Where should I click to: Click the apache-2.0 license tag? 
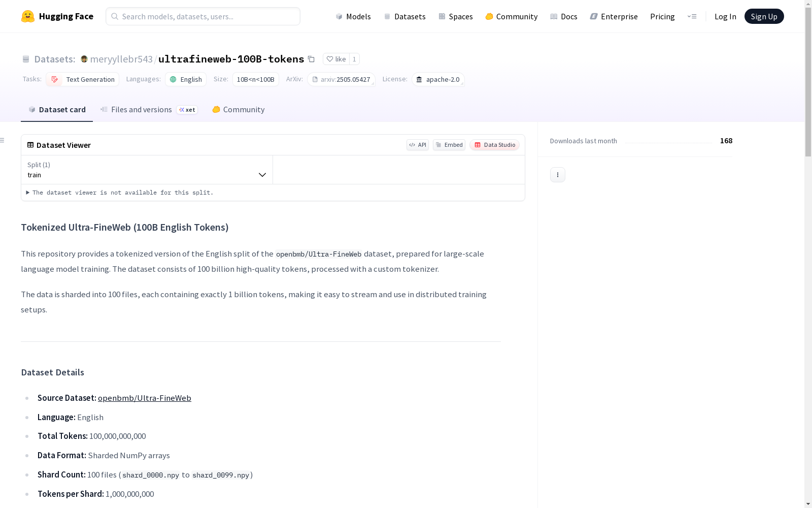pos(438,79)
